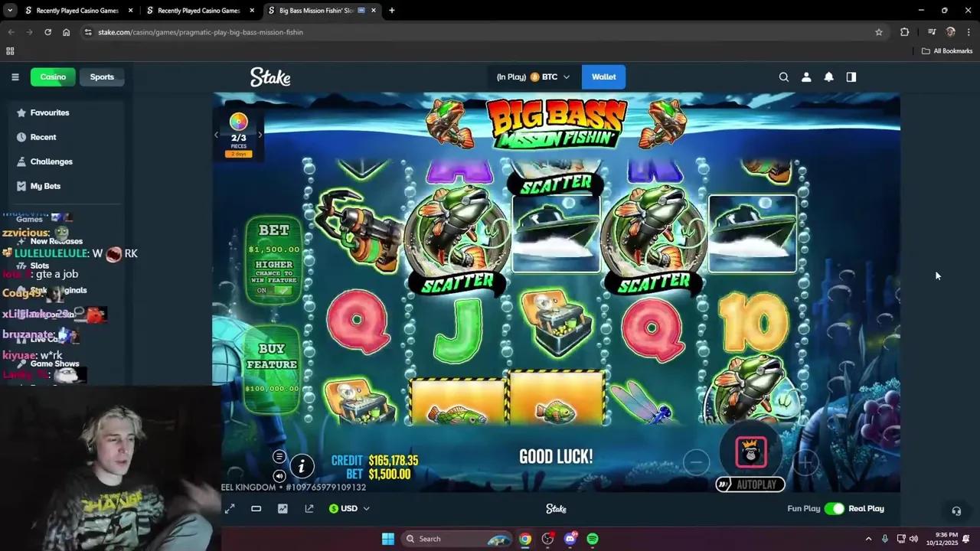Viewport: 980px width, 551px height.
Task: Mute the game sound
Action: tap(281, 474)
